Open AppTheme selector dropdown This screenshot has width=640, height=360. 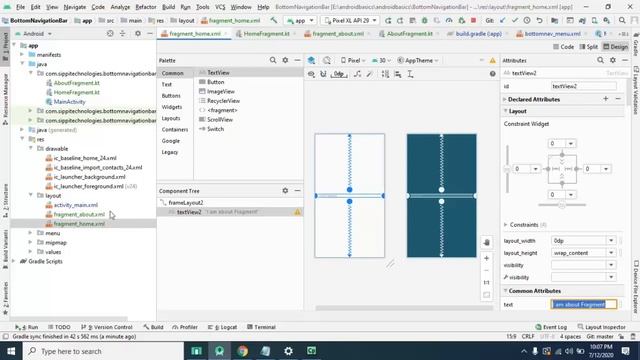pos(418,60)
